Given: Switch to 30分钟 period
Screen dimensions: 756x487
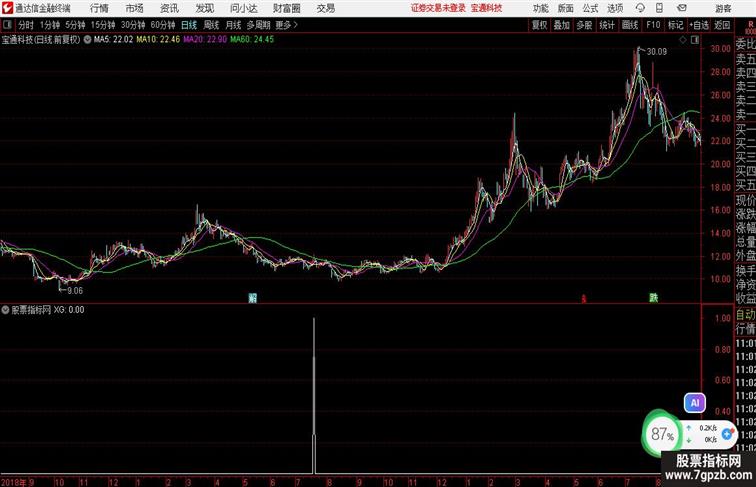Looking at the screenshot, I should (x=133, y=25).
